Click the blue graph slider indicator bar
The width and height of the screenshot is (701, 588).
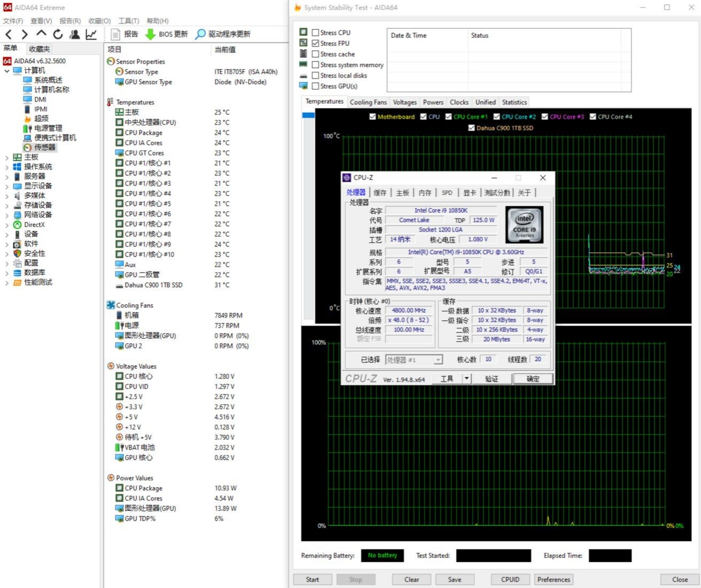pyautogui.click(x=308, y=115)
